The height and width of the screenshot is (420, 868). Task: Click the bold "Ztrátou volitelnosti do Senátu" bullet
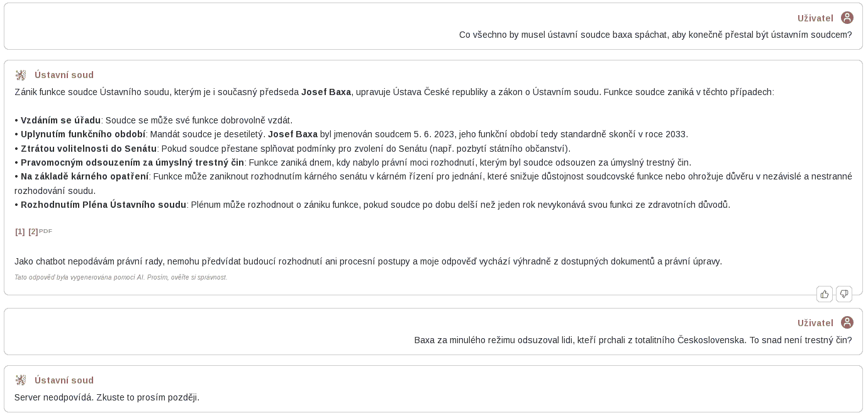tap(89, 149)
